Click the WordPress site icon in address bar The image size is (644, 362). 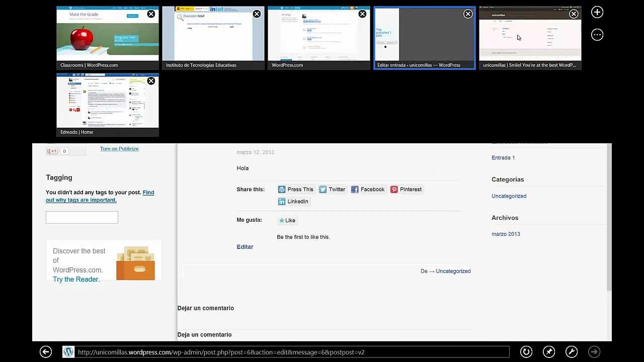tap(68, 352)
